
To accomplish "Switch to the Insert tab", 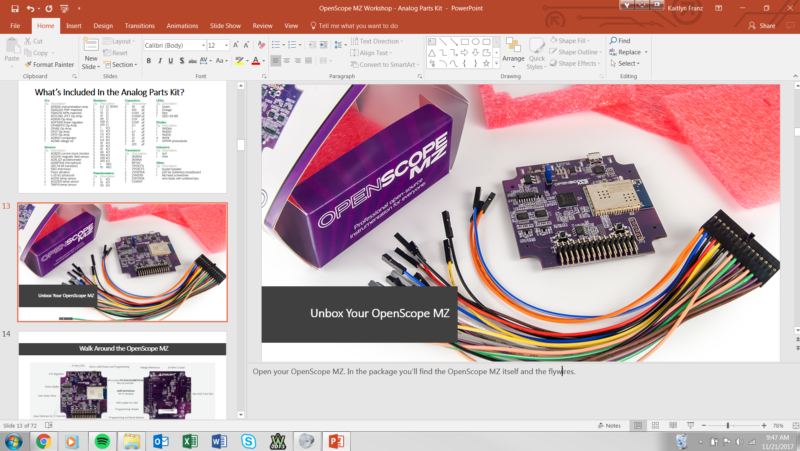I will [x=73, y=26].
